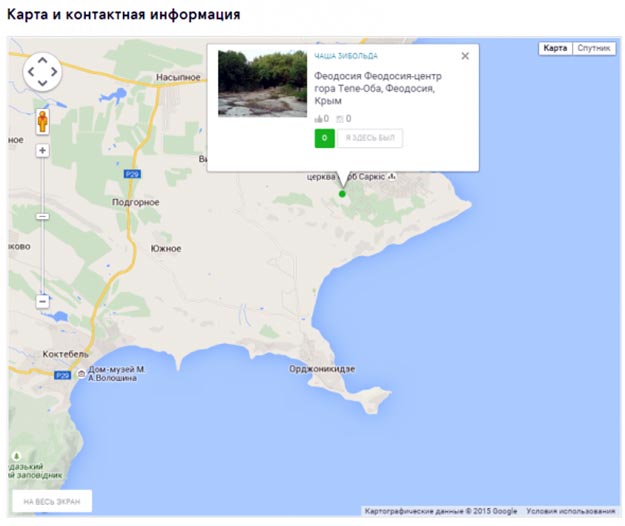Click the zoom slider handle
Image resolution: width=625 pixels, height=526 pixels.
43,216
